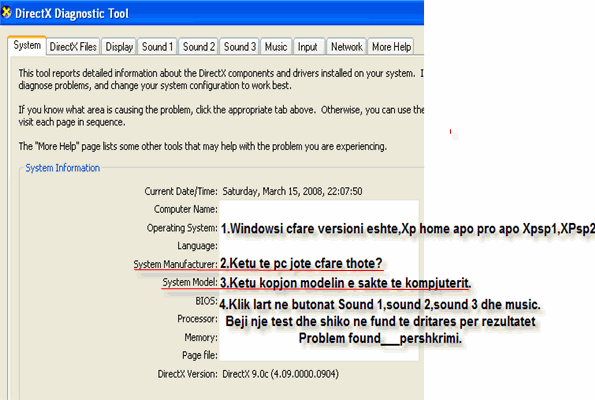Open the Sound 2 tab
The image size is (595, 400).
[198, 47]
